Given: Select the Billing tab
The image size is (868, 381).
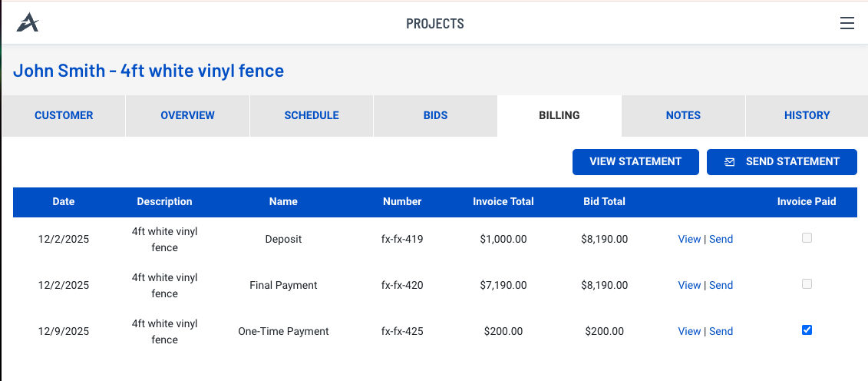Looking at the screenshot, I should coord(559,116).
